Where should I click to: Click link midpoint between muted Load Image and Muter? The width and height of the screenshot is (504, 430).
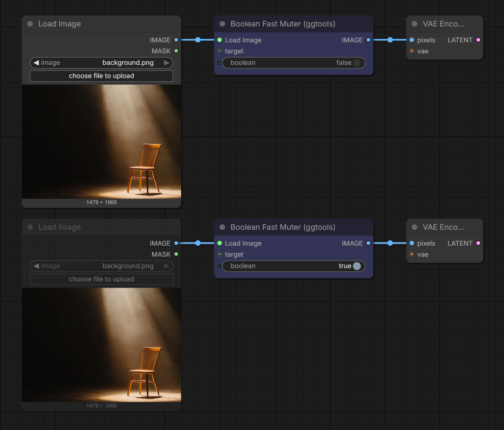(x=198, y=243)
